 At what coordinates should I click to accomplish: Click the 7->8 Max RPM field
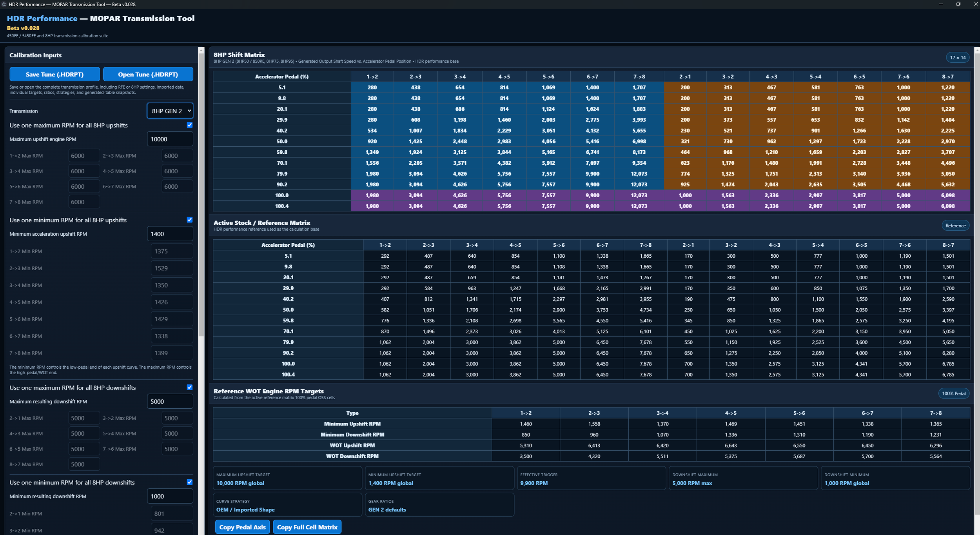(x=84, y=202)
